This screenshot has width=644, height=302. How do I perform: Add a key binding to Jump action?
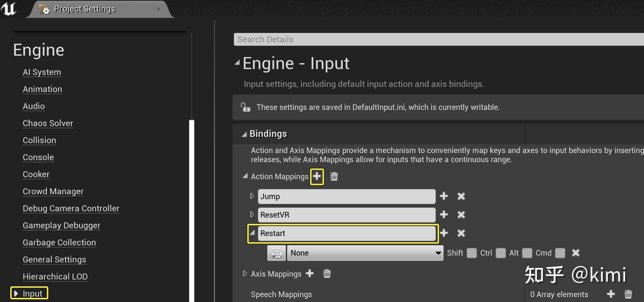click(444, 196)
